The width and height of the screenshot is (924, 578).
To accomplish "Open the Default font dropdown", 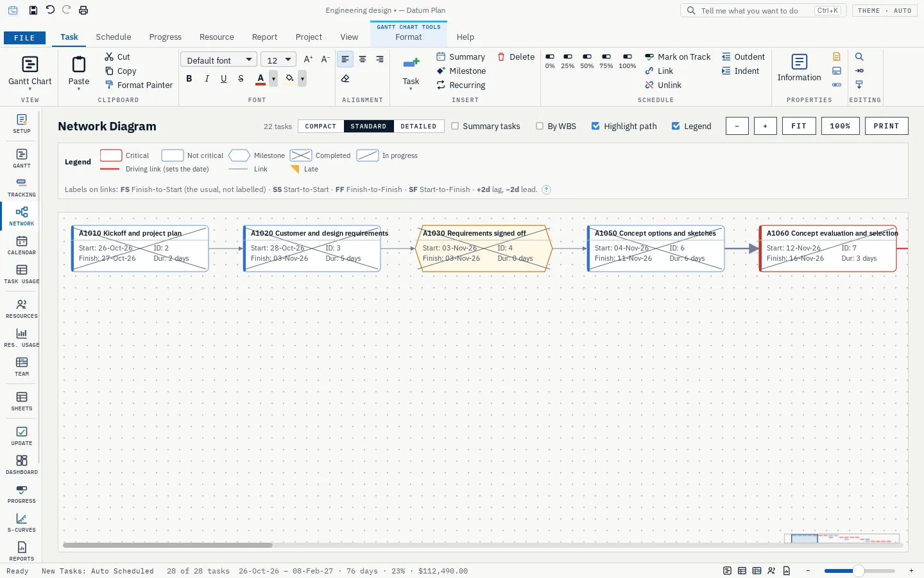I will tap(219, 60).
